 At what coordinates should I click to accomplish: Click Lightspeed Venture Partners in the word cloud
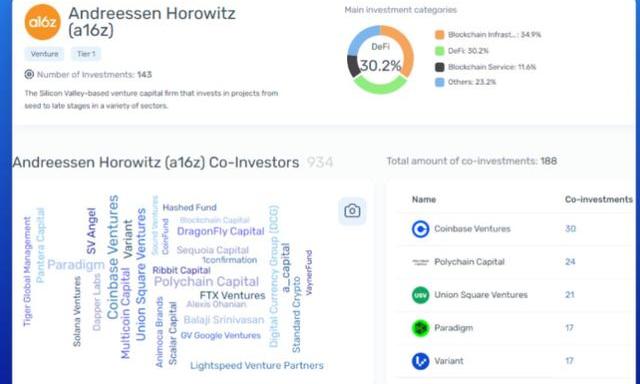coord(257,366)
